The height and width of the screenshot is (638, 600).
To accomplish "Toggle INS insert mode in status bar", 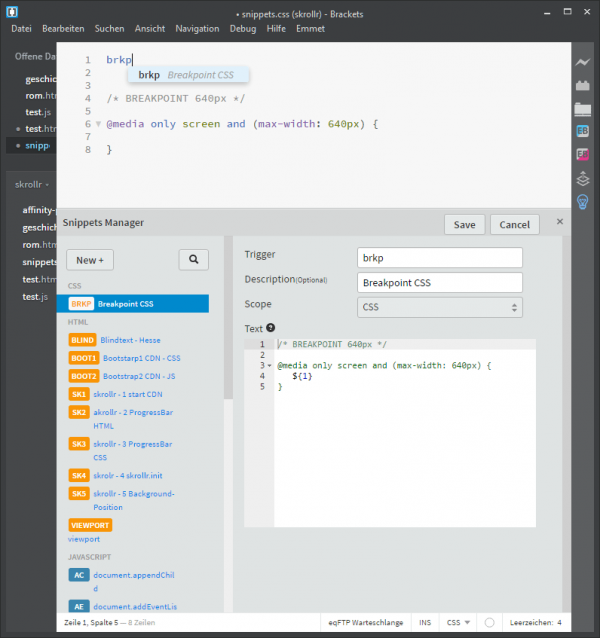I will (x=425, y=623).
